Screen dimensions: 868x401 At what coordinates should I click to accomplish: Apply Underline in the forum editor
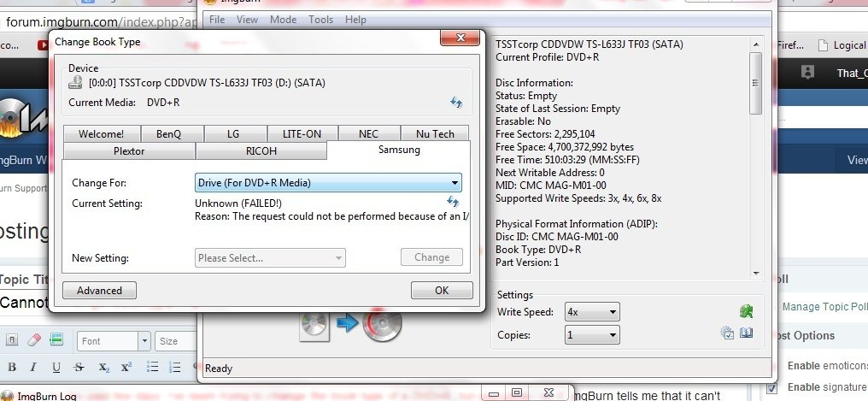click(56, 367)
